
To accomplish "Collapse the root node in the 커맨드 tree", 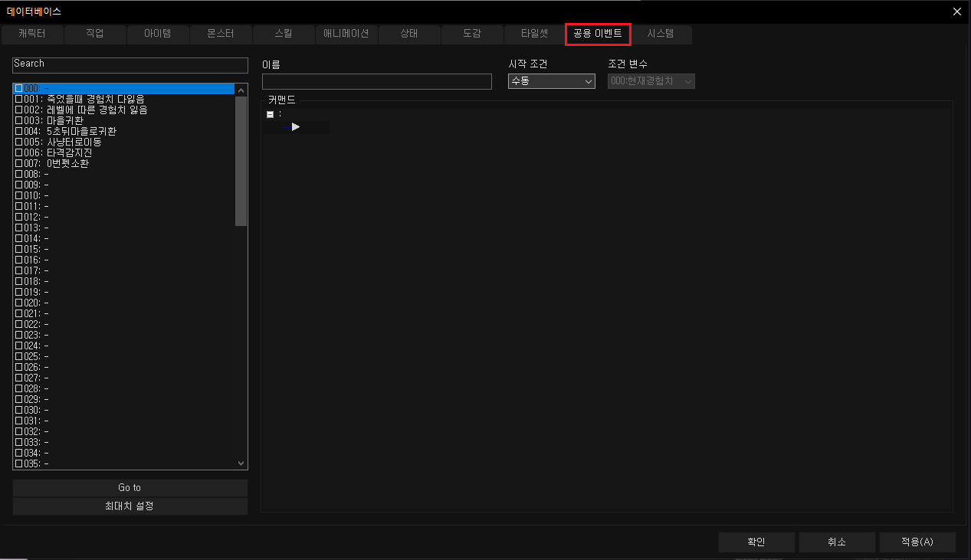I will (x=270, y=114).
